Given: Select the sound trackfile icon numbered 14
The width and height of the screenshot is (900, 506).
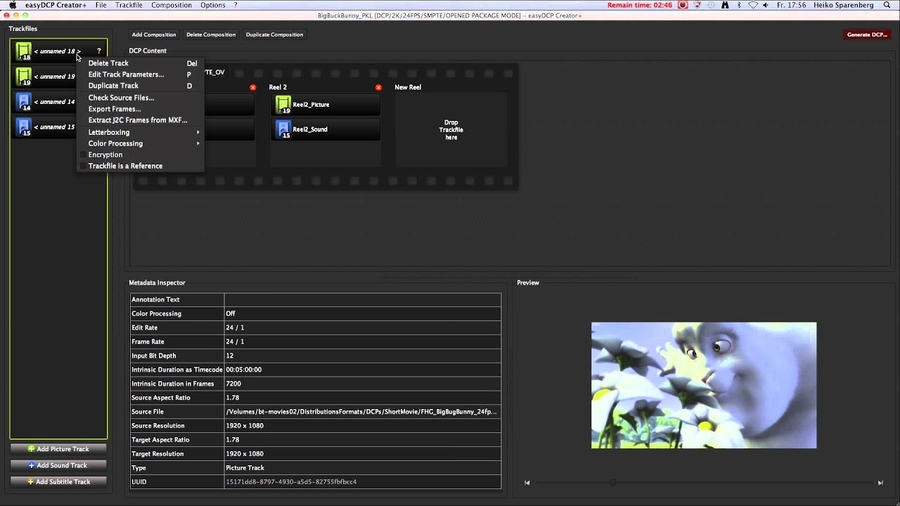Looking at the screenshot, I should click(x=24, y=102).
